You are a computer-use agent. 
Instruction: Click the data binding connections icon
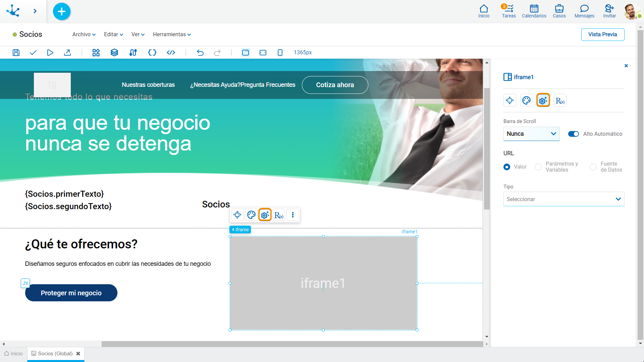coord(133,53)
